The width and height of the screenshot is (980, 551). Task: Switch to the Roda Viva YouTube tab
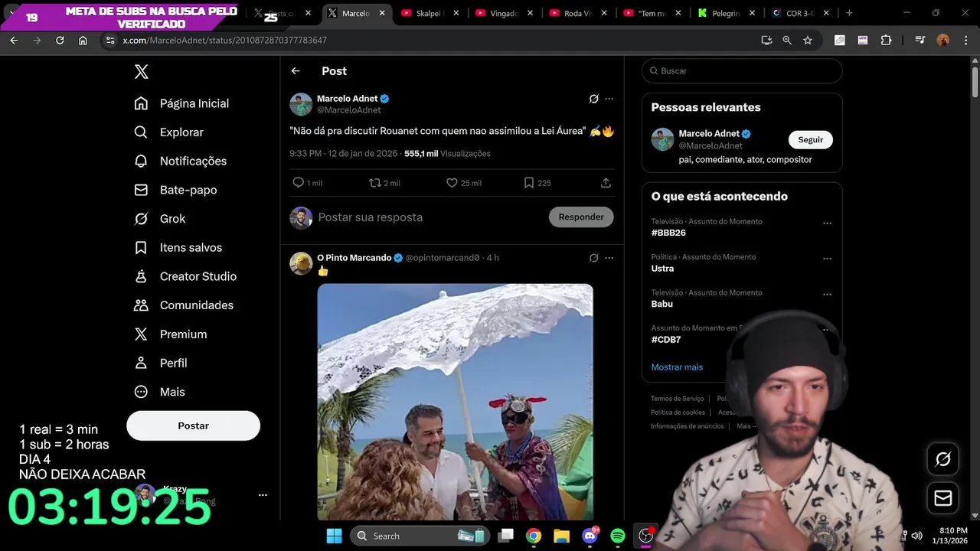[577, 14]
